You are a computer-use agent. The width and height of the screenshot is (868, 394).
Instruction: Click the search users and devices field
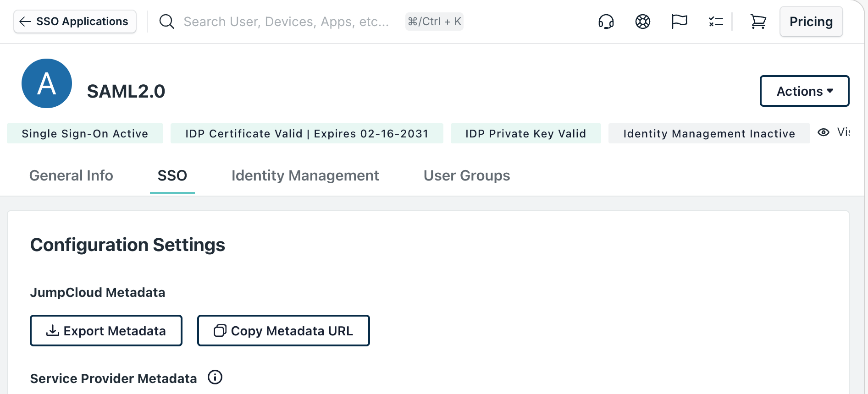(x=286, y=22)
